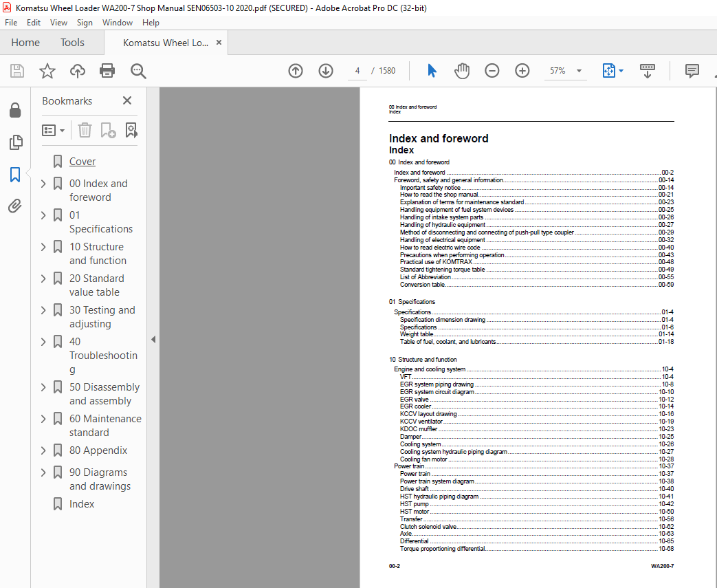
Task: Upload file to cloud icon
Action: (x=77, y=71)
